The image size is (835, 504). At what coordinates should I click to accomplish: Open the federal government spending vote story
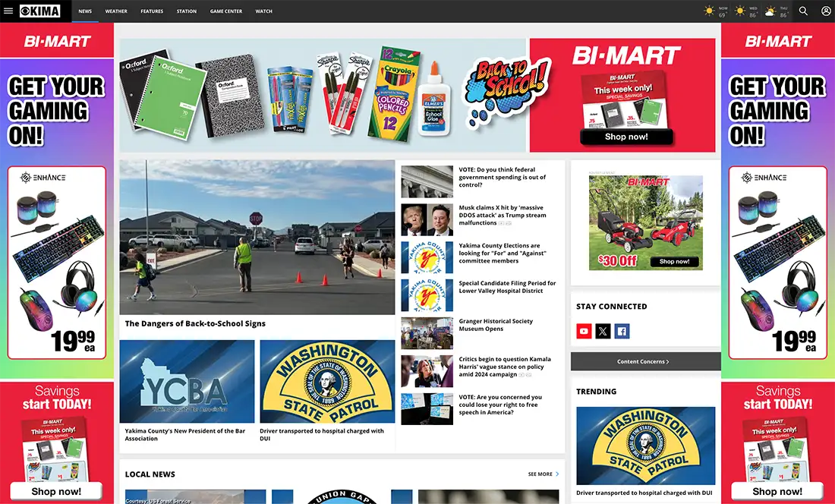(504, 177)
